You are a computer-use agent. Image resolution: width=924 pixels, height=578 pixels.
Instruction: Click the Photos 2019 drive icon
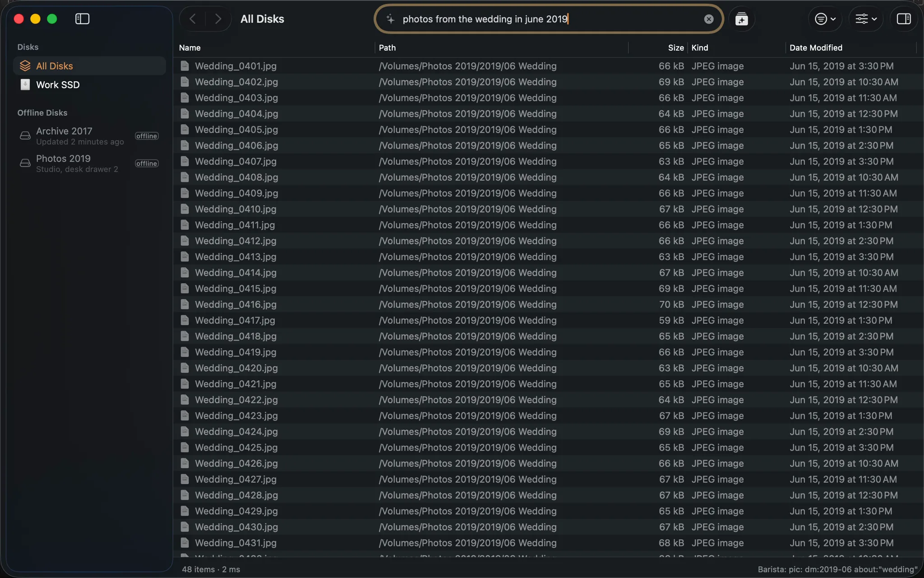click(x=25, y=163)
